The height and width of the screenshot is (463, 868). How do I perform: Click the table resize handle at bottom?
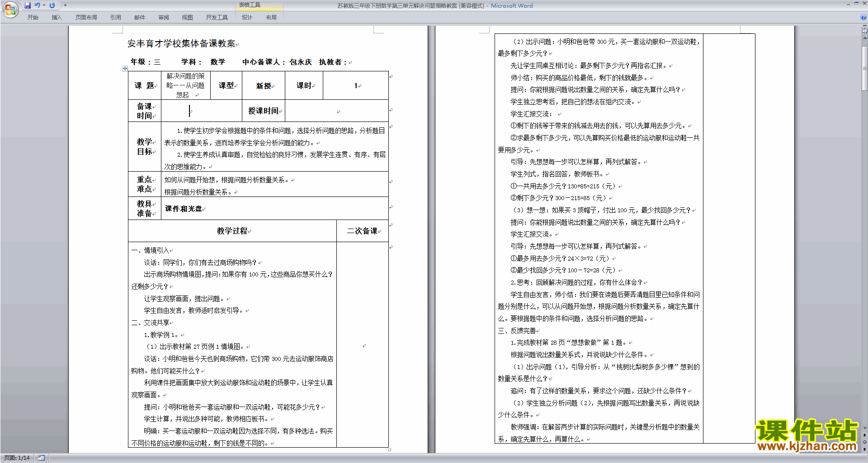[x=390, y=449]
